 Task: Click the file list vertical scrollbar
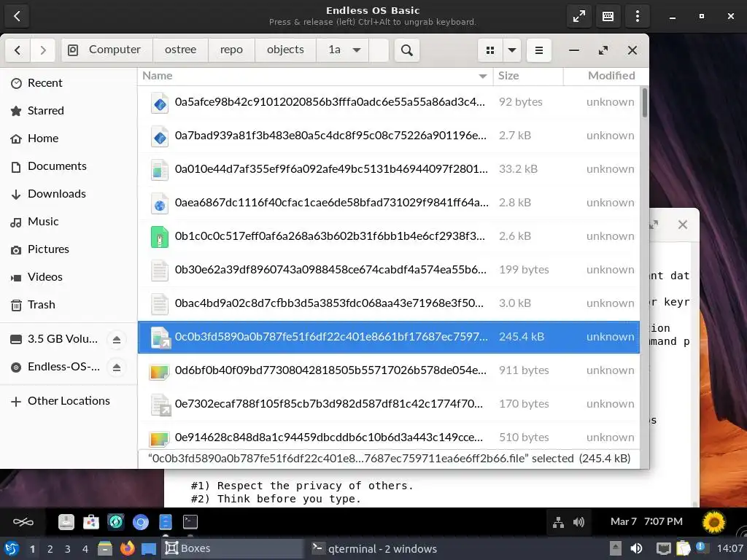[x=645, y=102]
